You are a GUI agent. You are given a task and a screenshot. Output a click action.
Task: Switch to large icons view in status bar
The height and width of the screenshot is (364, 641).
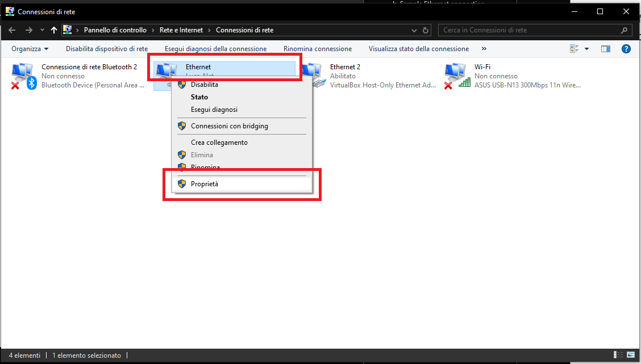coord(630,355)
